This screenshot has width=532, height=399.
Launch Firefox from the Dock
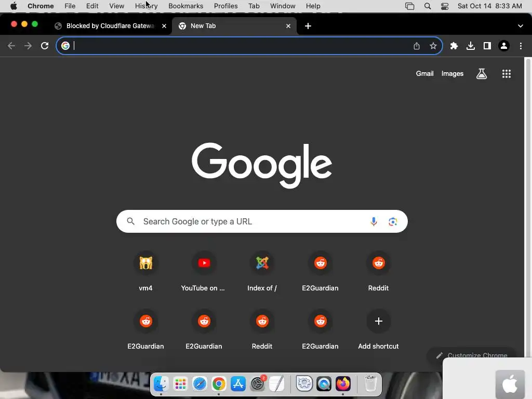click(343, 384)
